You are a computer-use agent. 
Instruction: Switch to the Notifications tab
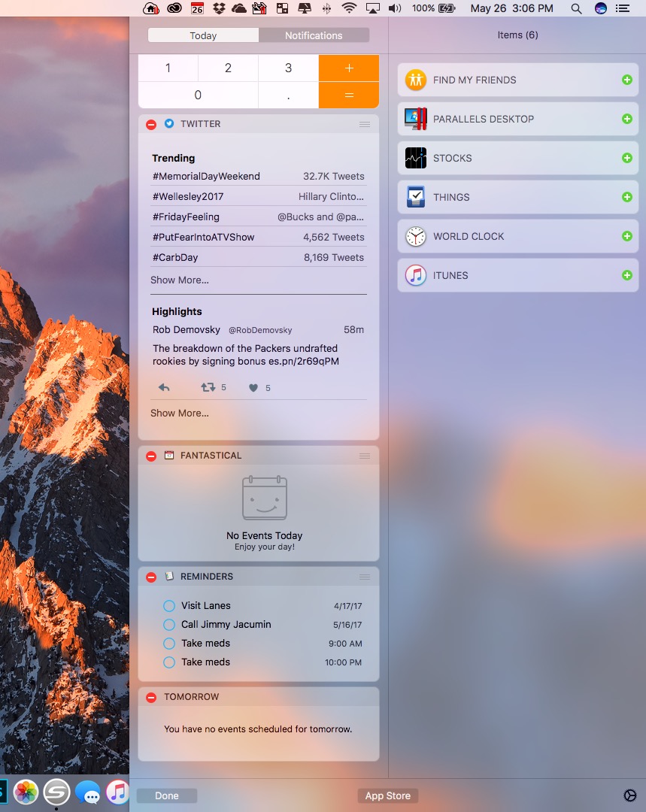(x=314, y=35)
